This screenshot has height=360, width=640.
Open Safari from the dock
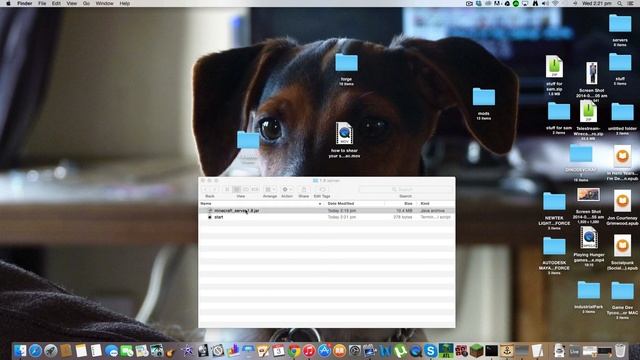[35, 350]
